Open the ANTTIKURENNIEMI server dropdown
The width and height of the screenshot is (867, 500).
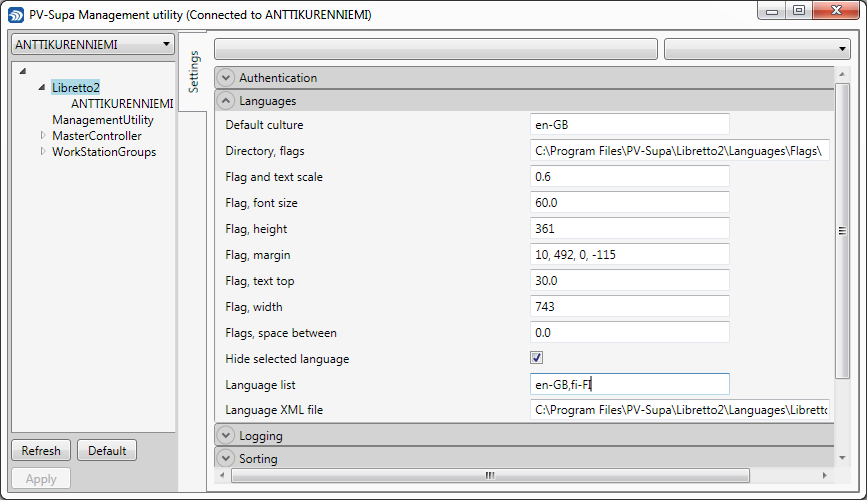(165, 45)
